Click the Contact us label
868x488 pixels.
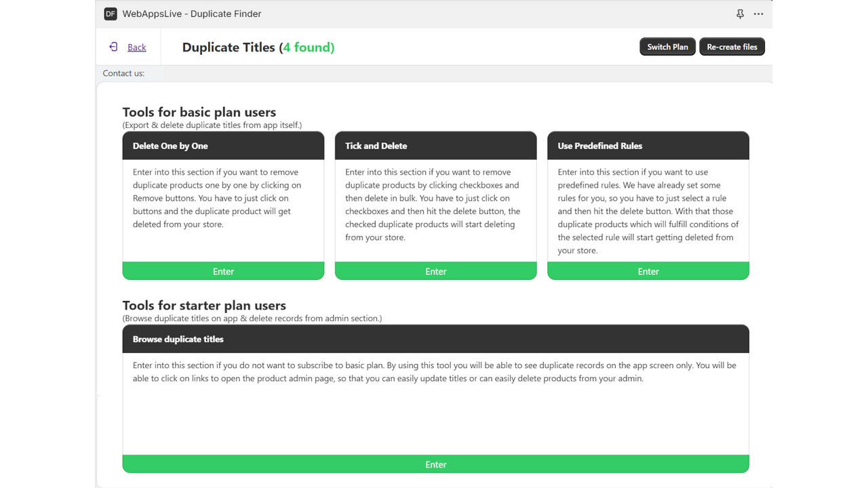(123, 73)
